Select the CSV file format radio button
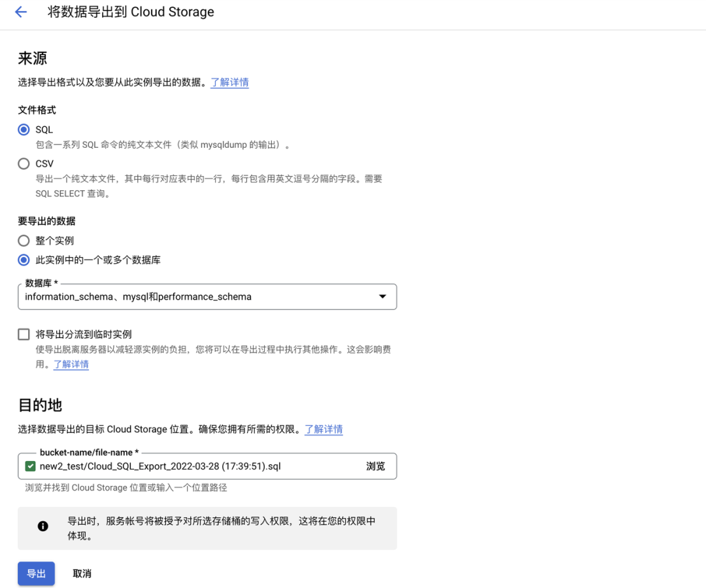The image size is (706, 588). pos(24,164)
